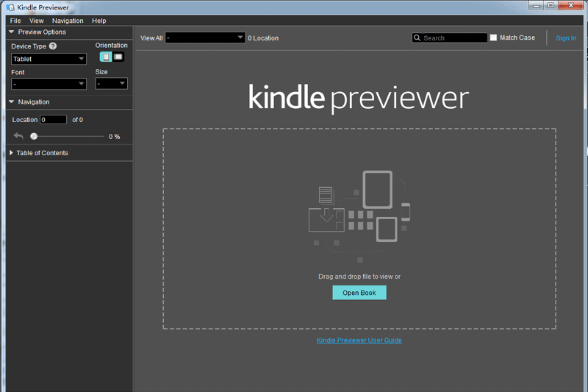
Task: Click the Location number input field
Action: 53,120
